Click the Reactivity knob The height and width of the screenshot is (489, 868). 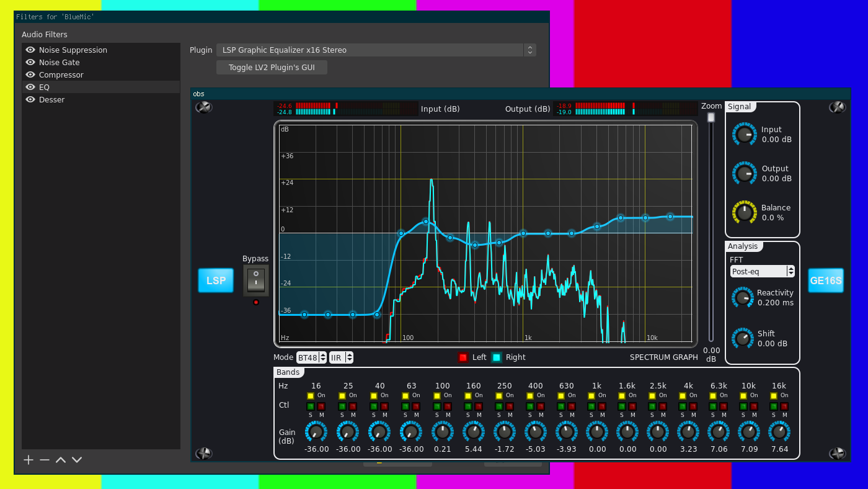[x=743, y=298]
